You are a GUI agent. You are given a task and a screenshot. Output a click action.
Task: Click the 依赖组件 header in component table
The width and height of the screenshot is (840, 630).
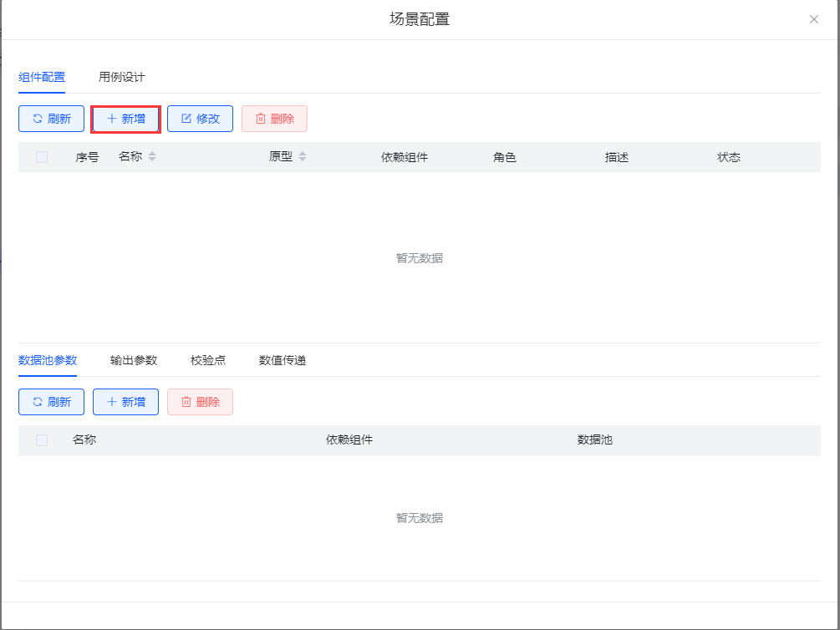click(x=405, y=157)
